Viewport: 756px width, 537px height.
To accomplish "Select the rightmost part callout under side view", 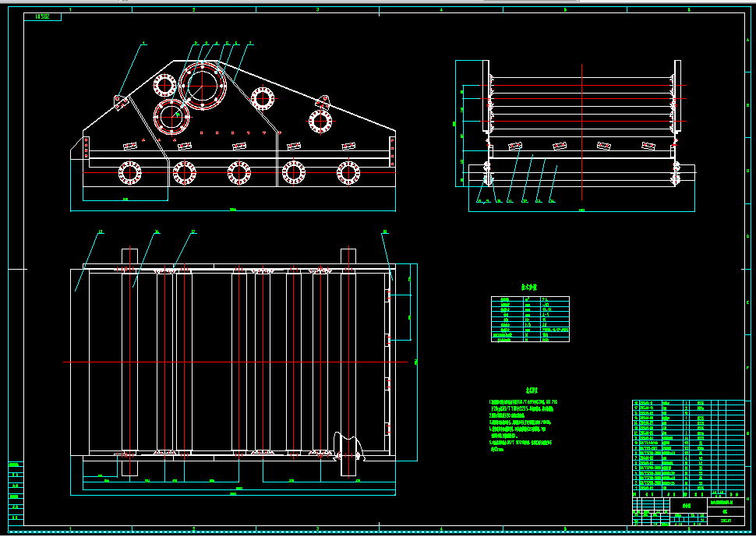I will [552, 201].
